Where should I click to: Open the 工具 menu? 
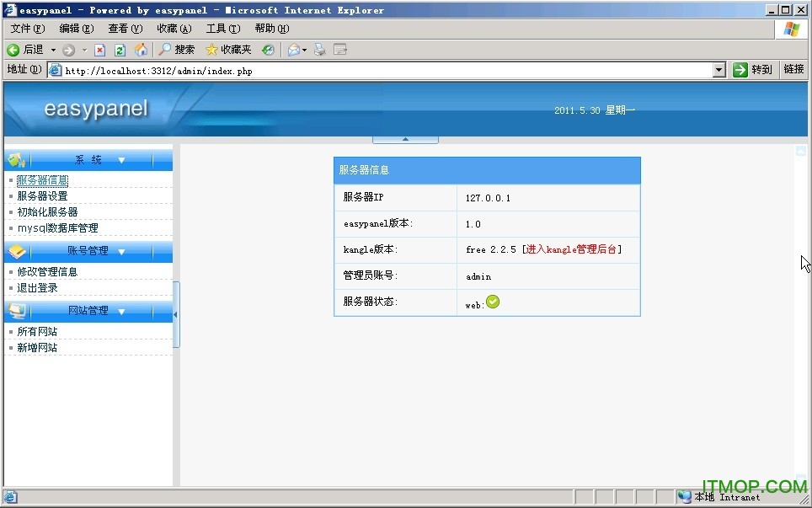click(x=222, y=28)
